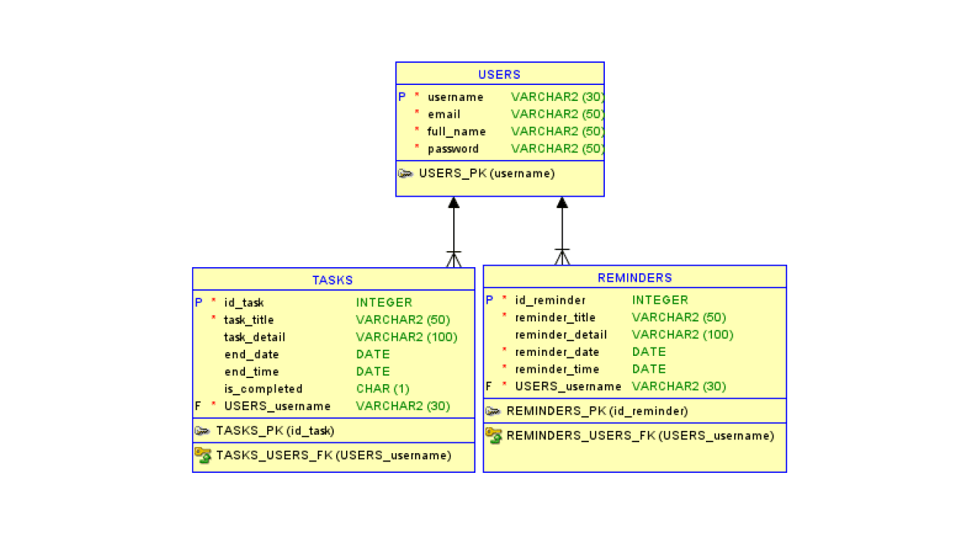Select TASKS_USERS_FK (USERS_username) constraint text

[x=334, y=455]
